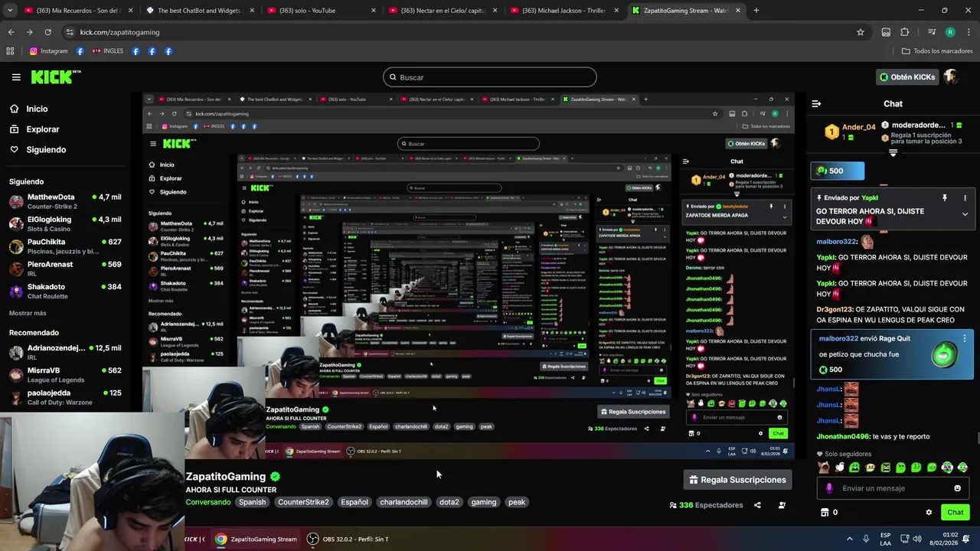Select the dota2 stream tag
Viewport: 980px width, 551px height.
click(449, 502)
